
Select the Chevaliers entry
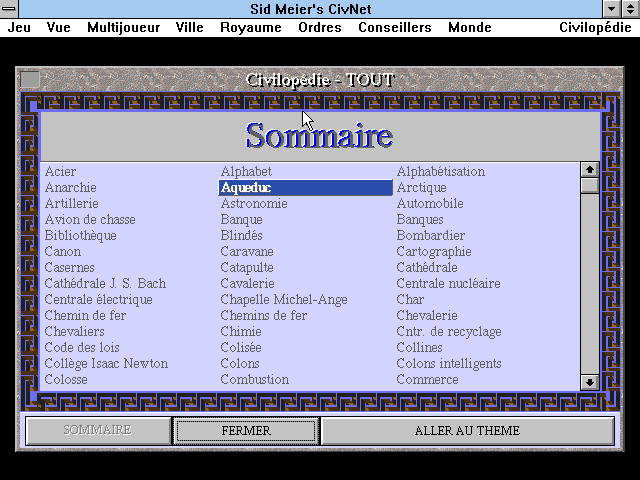click(x=74, y=331)
